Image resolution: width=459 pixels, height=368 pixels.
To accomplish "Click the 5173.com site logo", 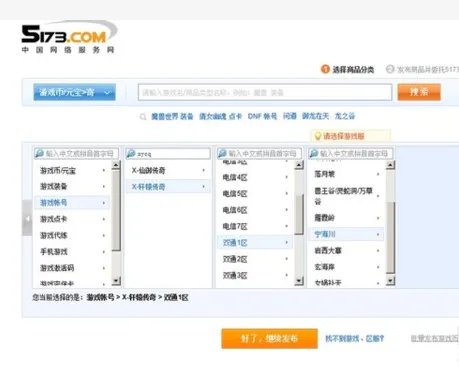I will [x=69, y=37].
